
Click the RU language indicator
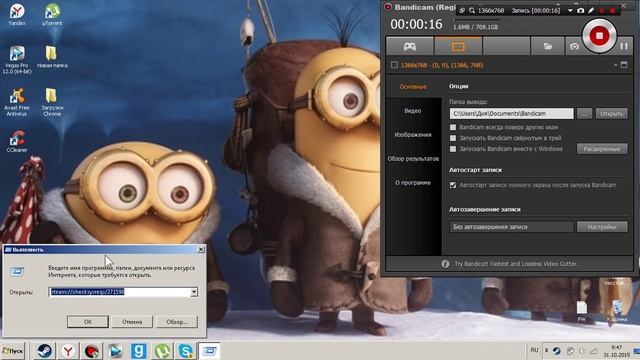coord(534,350)
